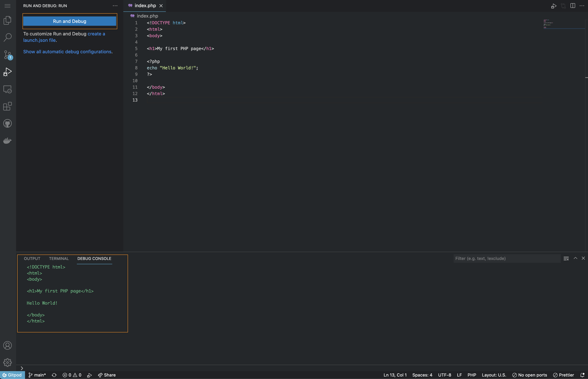
Task: Click the Run and Debug button
Action: [70, 21]
